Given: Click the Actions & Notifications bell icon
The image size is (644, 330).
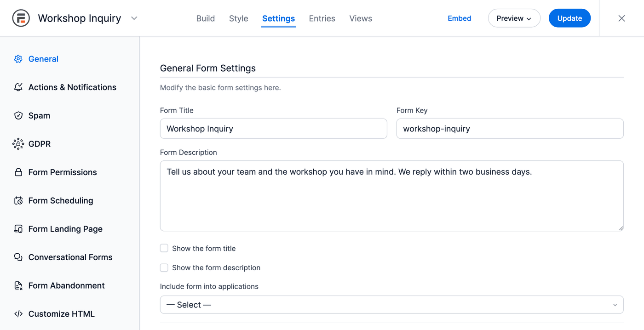Looking at the screenshot, I should coord(18,87).
